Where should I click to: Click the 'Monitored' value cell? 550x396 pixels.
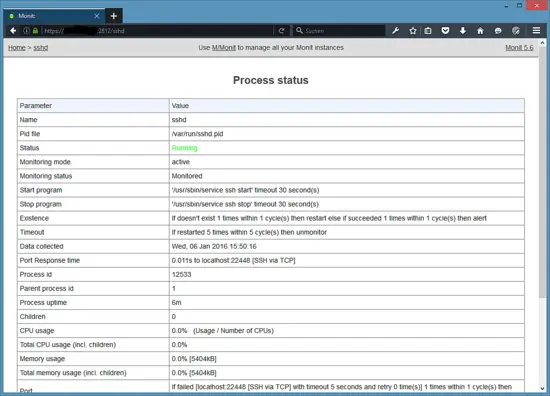347,176
